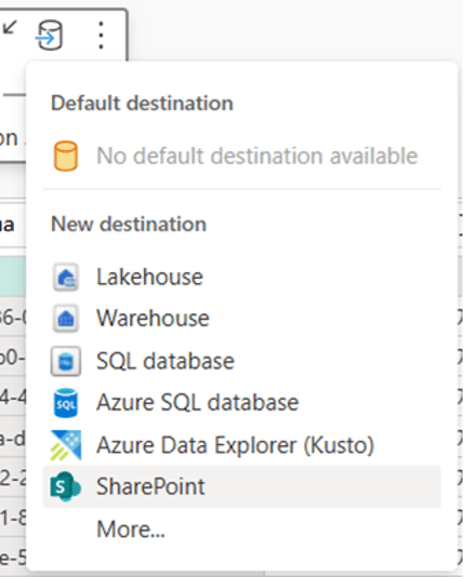The width and height of the screenshot is (464, 579).
Task: Choose Lakehouse as new destination
Action: point(242,277)
